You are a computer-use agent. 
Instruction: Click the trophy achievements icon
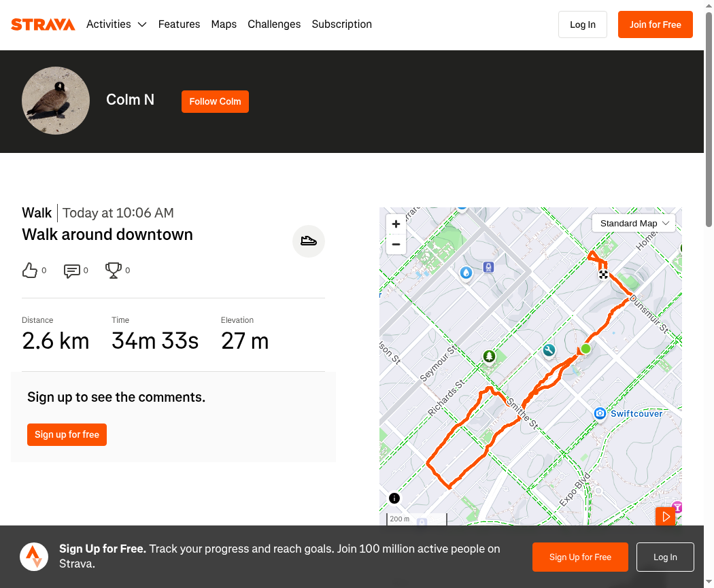pyautogui.click(x=114, y=271)
